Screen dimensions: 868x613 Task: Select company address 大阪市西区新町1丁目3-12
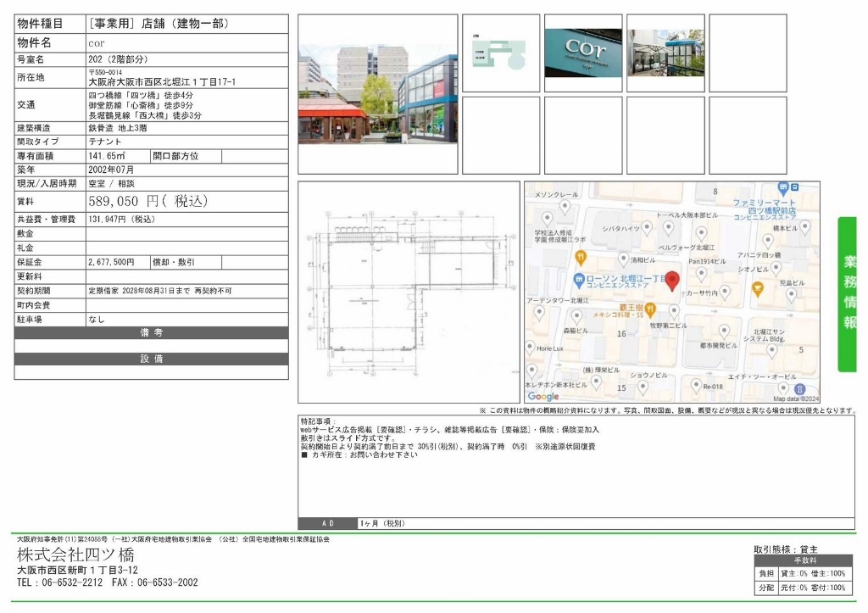point(77,571)
